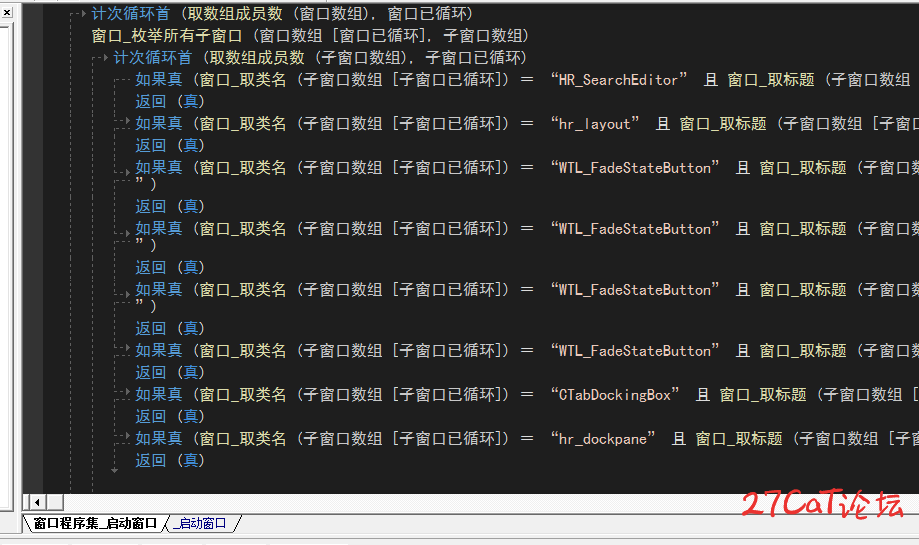Click the "hr_layout" string literal
919x545 pixels.
(x=595, y=124)
